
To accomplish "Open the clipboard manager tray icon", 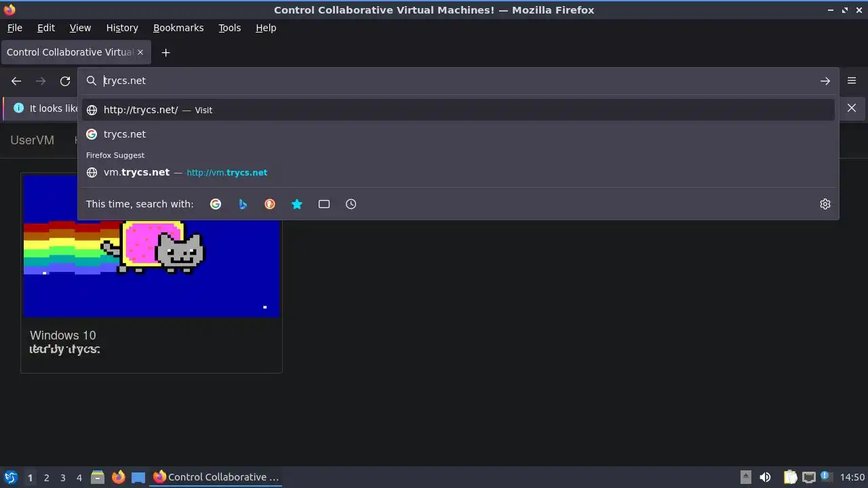I will point(790,477).
